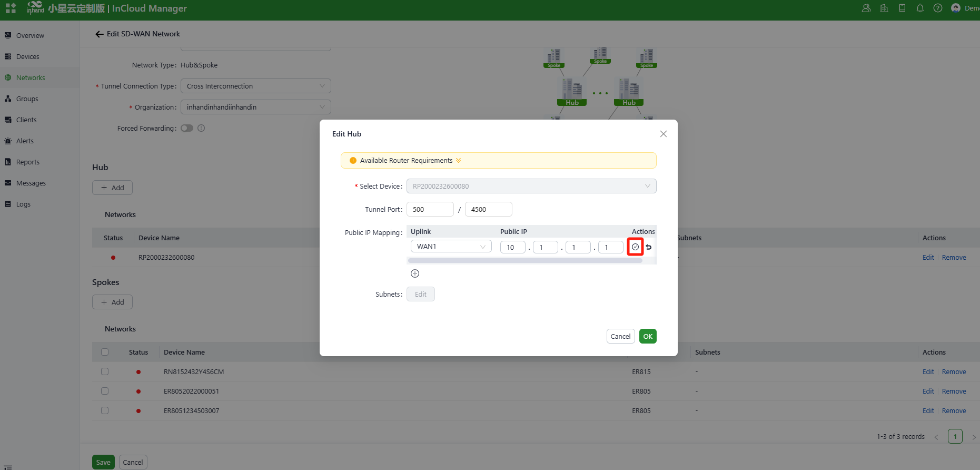The image size is (980, 470).
Task: Check the box for RN8152432Y4S6CM
Action: click(105, 371)
